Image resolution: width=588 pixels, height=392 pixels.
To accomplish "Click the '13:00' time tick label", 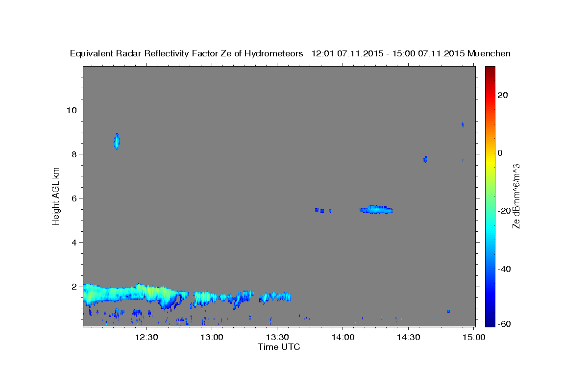I will 212,337.
